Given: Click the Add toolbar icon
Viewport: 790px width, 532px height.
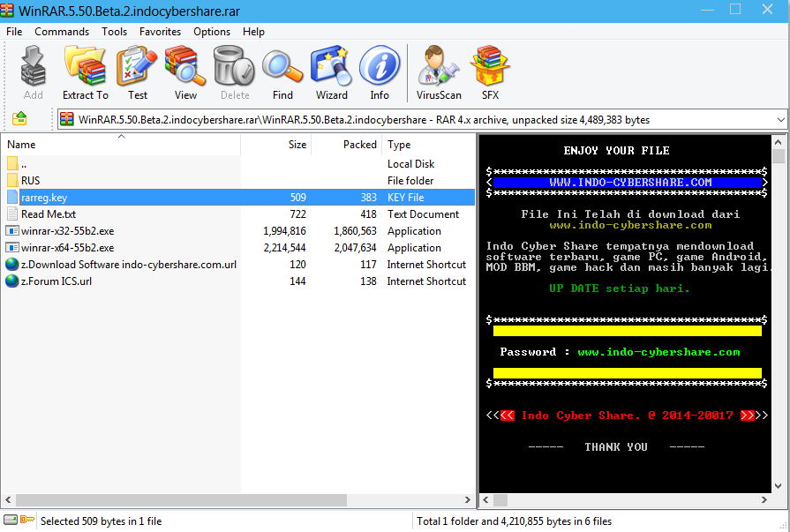Looking at the screenshot, I should pos(34,65).
